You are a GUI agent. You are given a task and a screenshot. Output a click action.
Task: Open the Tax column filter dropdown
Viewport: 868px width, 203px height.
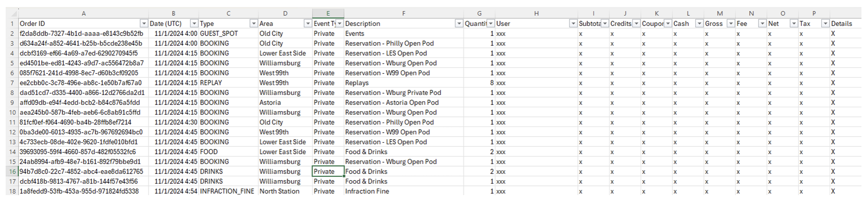[825, 24]
